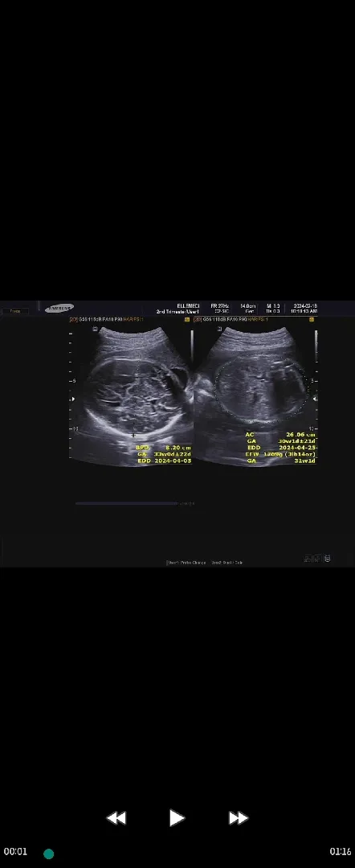Click the User1 Probe Change hint text
Image resolution: width=355 pixels, height=868 pixels.
tap(186, 563)
